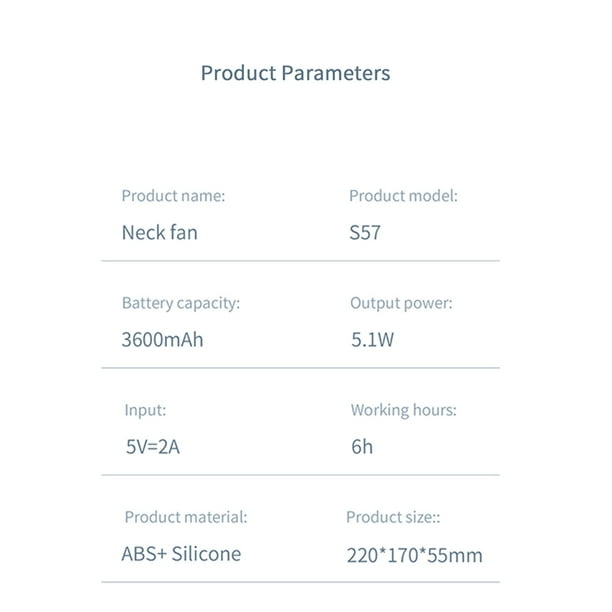This screenshot has width=612, height=612.
Task: Click the ABS+ Silicone value text
Action: (181, 554)
